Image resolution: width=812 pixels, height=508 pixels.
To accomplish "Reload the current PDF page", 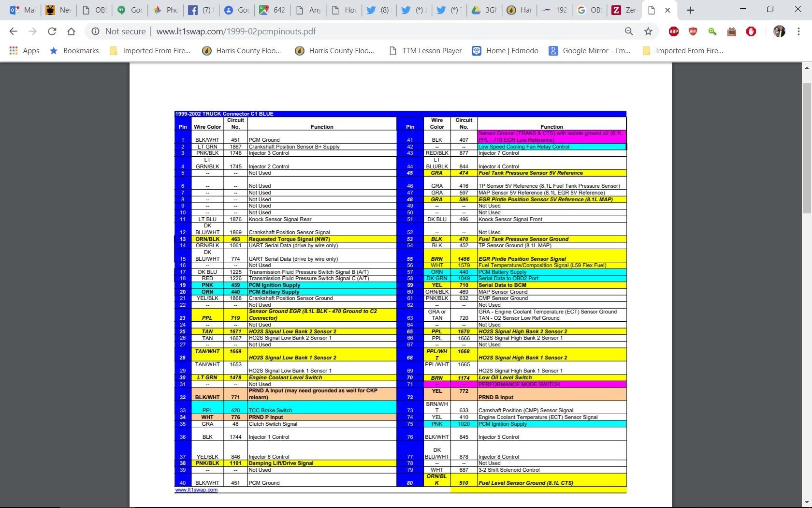I will (52, 31).
